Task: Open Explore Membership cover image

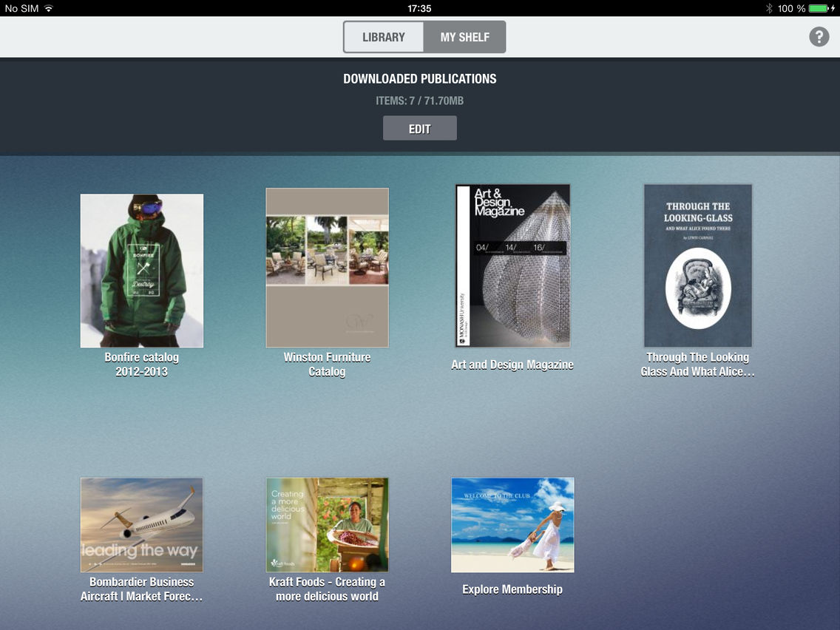Action: 512,525
